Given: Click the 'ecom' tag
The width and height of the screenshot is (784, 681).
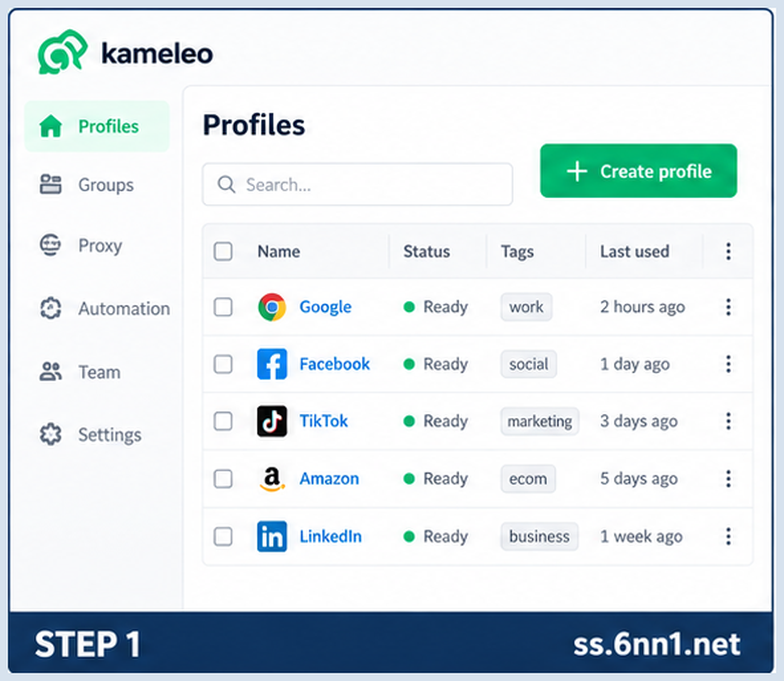Looking at the screenshot, I should pyautogui.click(x=528, y=479).
